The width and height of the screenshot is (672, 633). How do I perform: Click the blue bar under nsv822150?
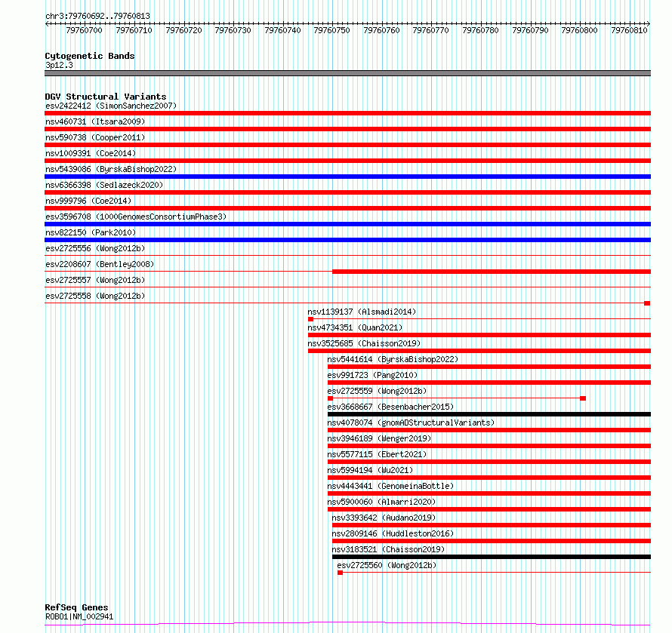347,240
